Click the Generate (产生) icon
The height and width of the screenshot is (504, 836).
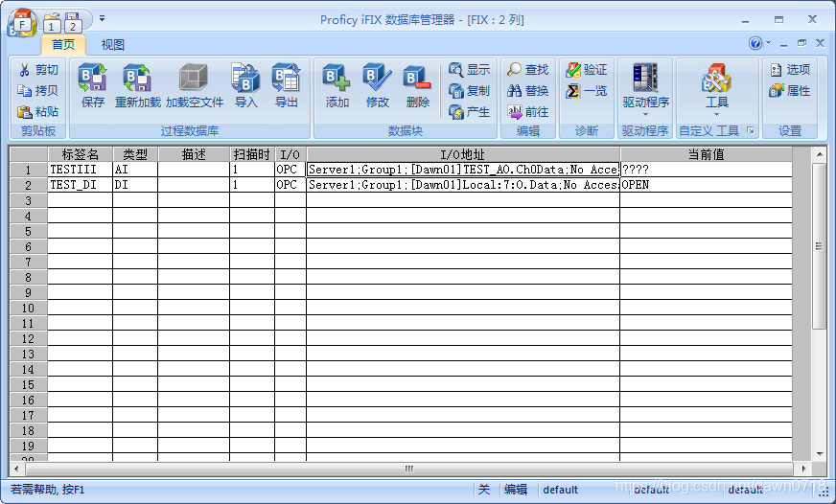(455, 112)
